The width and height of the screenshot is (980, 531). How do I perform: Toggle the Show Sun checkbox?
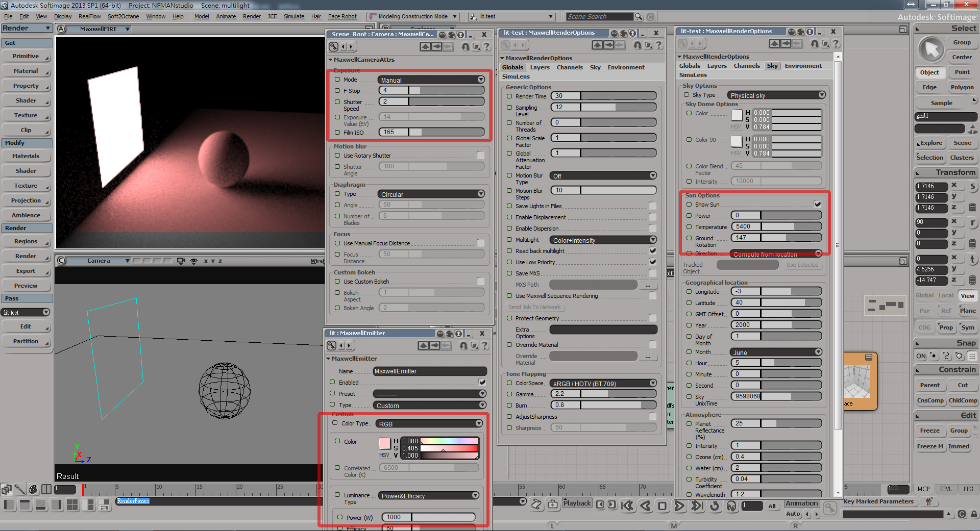click(x=818, y=204)
